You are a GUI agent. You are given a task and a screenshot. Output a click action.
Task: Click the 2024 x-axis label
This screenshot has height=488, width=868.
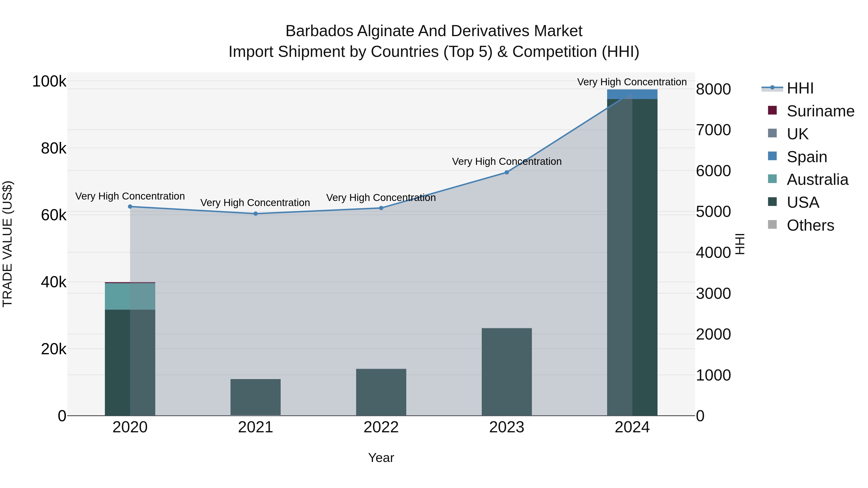(632, 427)
